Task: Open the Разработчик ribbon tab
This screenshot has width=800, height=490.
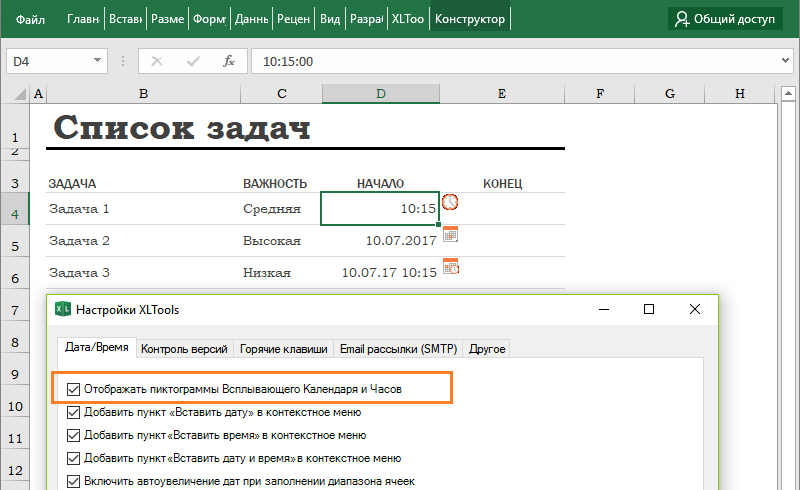Action: point(366,19)
